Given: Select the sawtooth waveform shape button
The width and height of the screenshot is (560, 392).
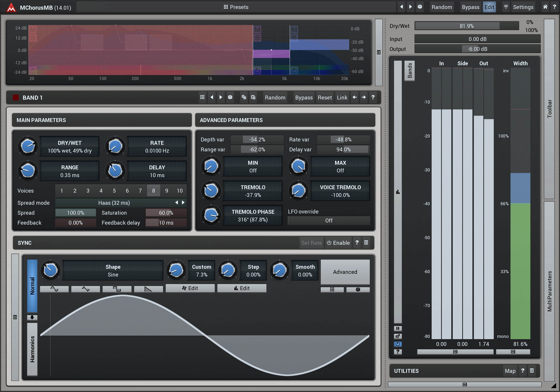Looking at the screenshot, I should coord(148,289).
